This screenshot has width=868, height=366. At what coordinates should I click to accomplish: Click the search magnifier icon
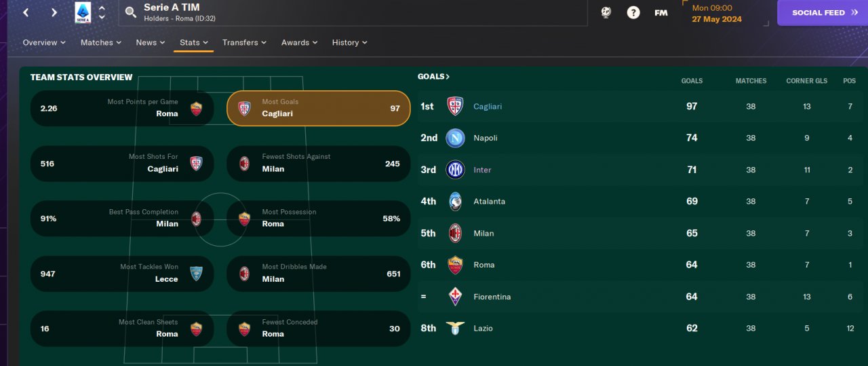point(131,12)
